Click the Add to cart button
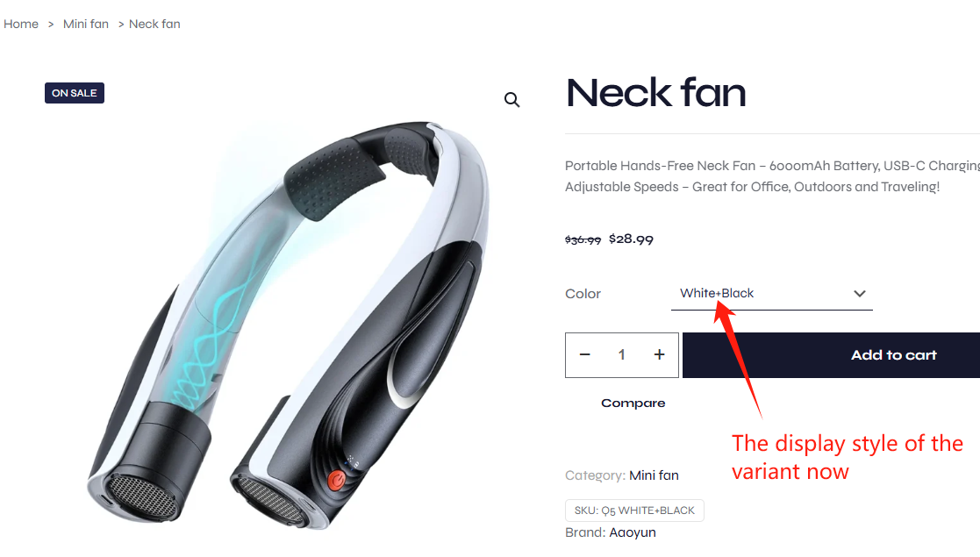Image resolution: width=980 pixels, height=557 pixels. pos(831,355)
